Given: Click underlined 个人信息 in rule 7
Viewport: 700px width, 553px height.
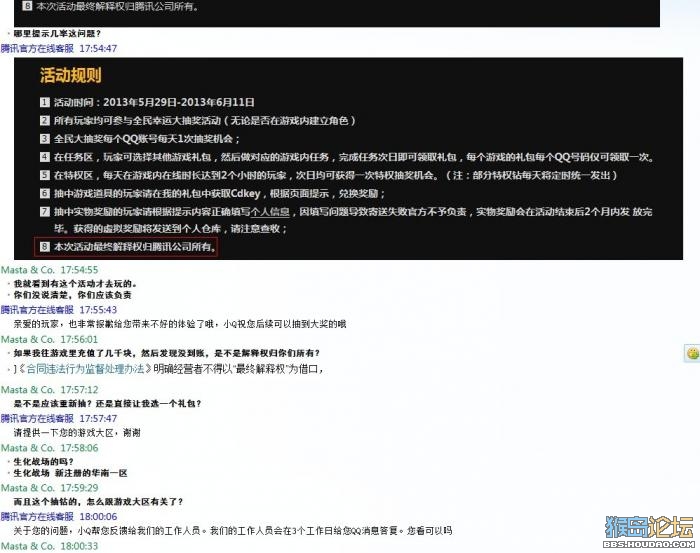Looking at the screenshot, I should click(x=270, y=212).
